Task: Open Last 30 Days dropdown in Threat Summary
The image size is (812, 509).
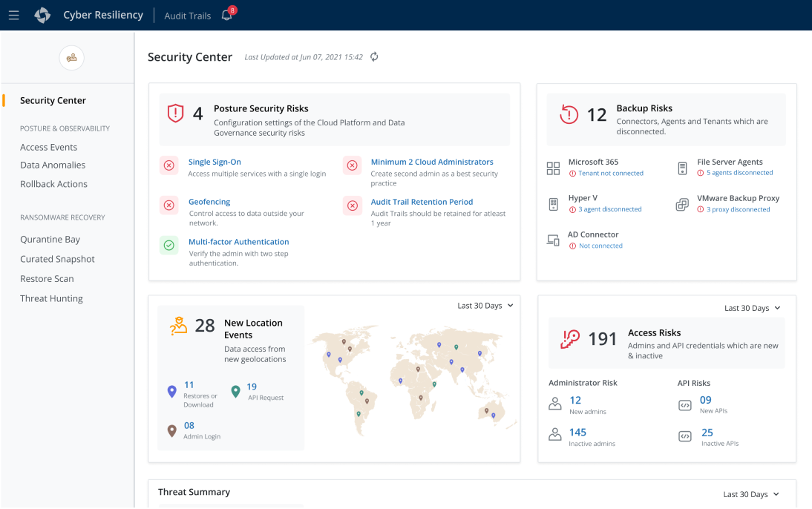Action: click(751, 494)
